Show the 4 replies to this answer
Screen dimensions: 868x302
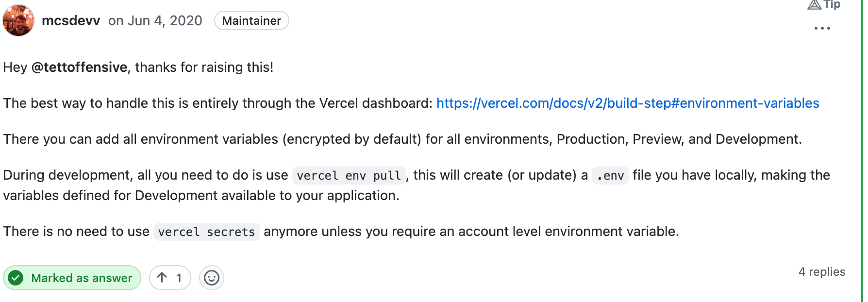coord(822,272)
